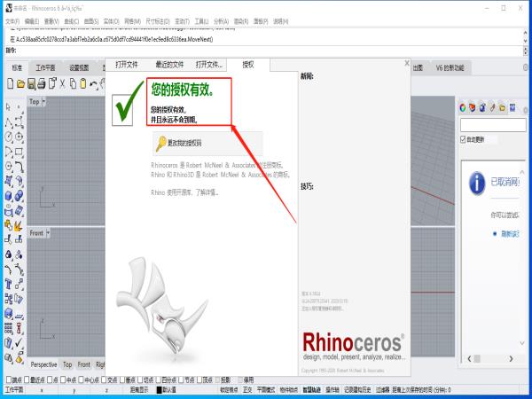Open the 工具(L) menu
The height and width of the screenshot is (399, 532).
pyautogui.click(x=201, y=21)
